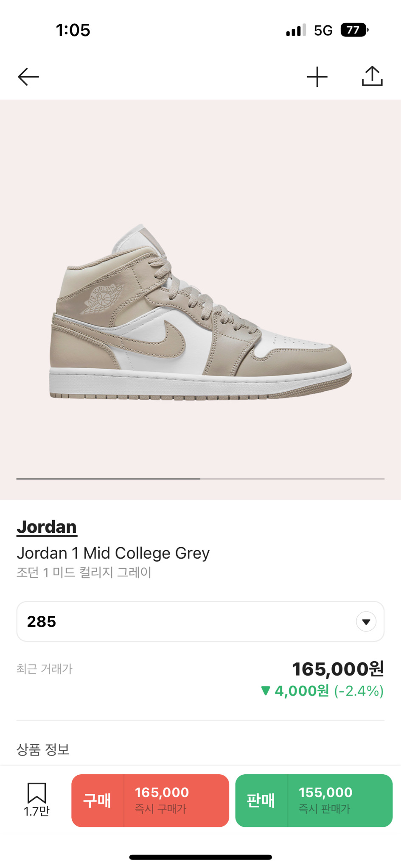The width and height of the screenshot is (401, 868).
Task: Tap the green price-drop triangle
Action: pos(266,691)
